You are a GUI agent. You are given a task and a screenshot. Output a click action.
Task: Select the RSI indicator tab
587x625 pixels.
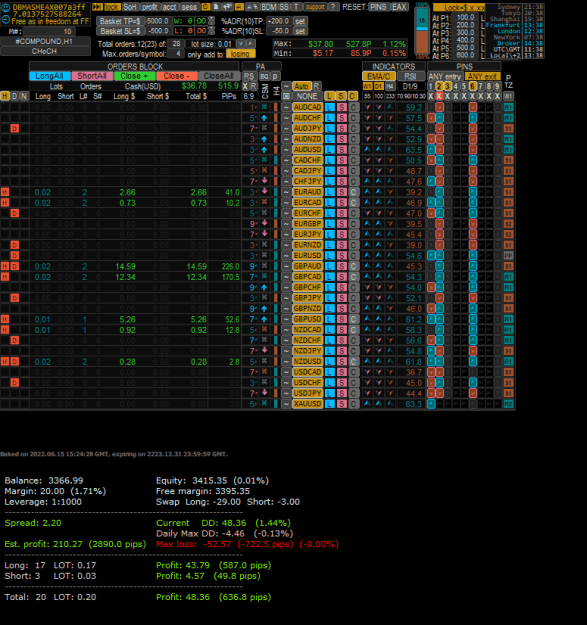point(410,76)
